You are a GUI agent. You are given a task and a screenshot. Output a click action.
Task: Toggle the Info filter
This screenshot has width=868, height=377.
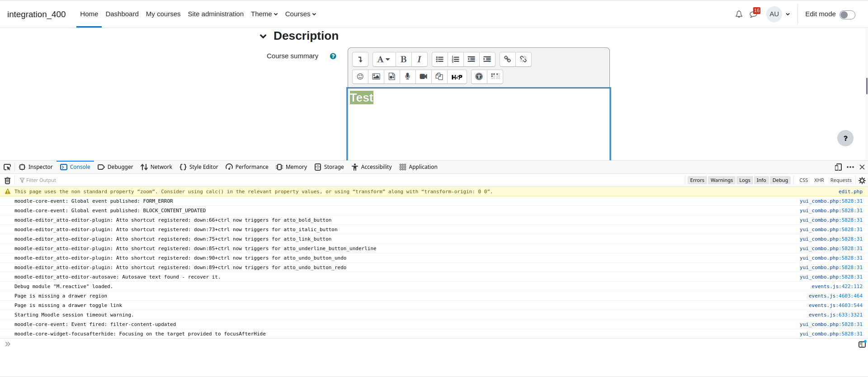click(761, 180)
